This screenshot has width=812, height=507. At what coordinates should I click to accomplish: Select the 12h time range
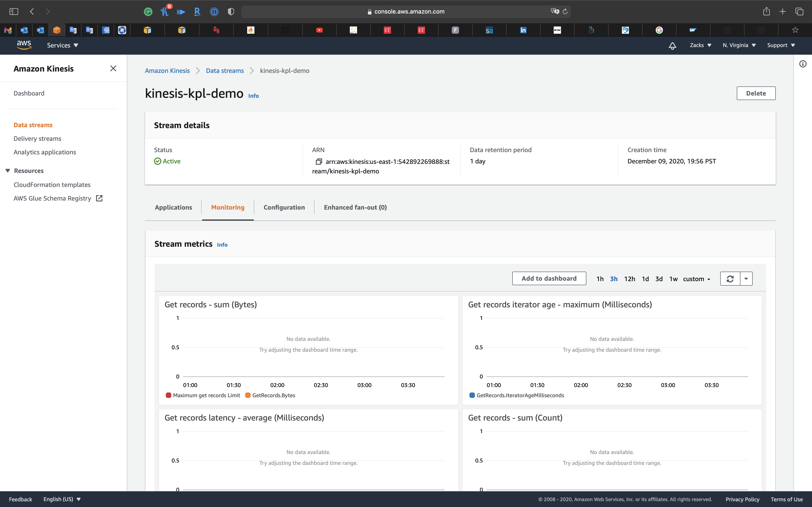pos(629,279)
